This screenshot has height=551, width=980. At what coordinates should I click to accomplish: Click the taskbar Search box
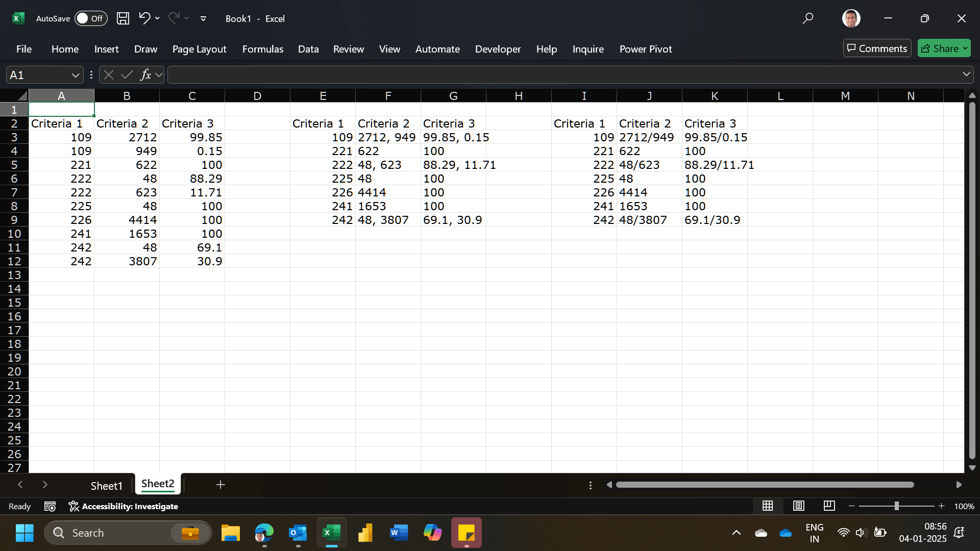pyautogui.click(x=128, y=533)
